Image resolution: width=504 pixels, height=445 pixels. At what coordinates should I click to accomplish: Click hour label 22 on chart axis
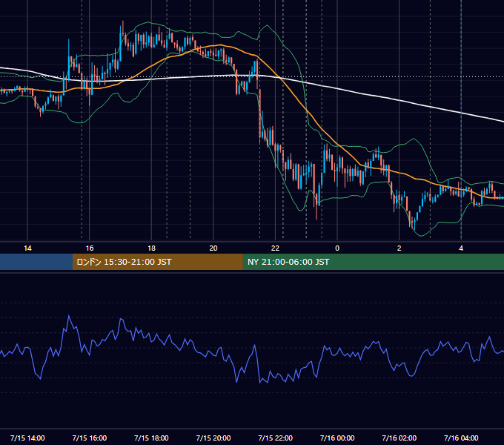click(276, 248)
